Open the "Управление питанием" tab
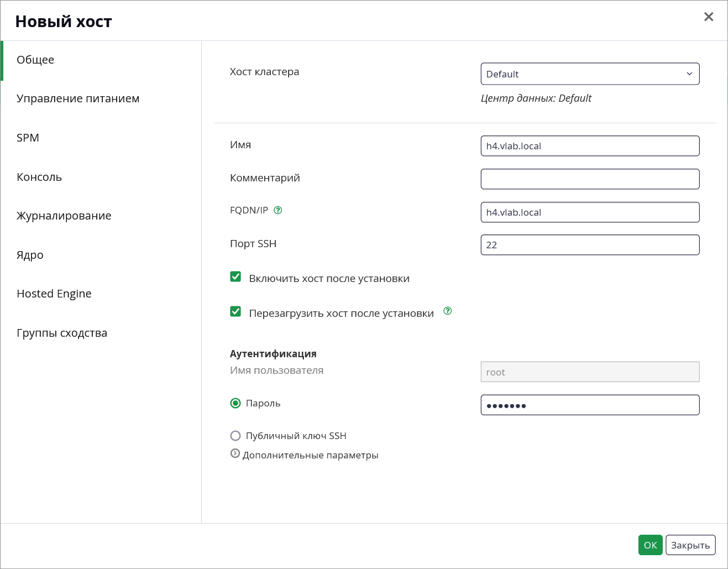 pos(78,98)
